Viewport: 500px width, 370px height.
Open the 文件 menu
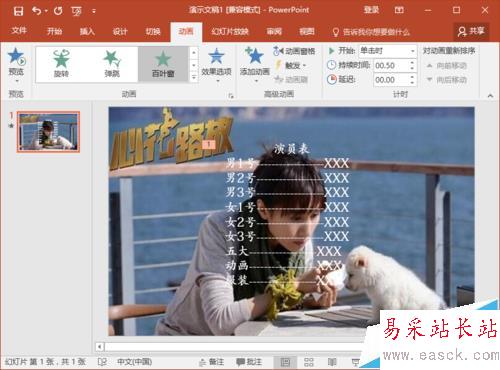tap(19, 31)
